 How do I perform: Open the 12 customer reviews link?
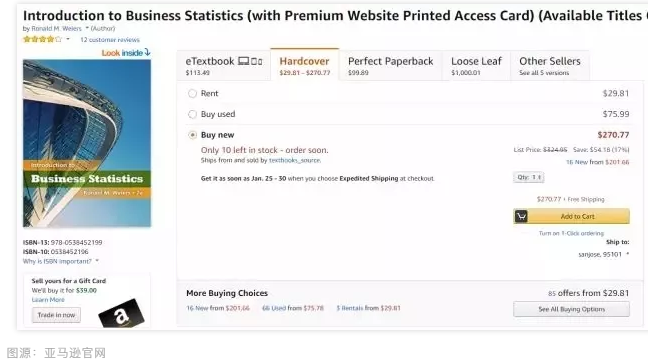pos(110,40)
